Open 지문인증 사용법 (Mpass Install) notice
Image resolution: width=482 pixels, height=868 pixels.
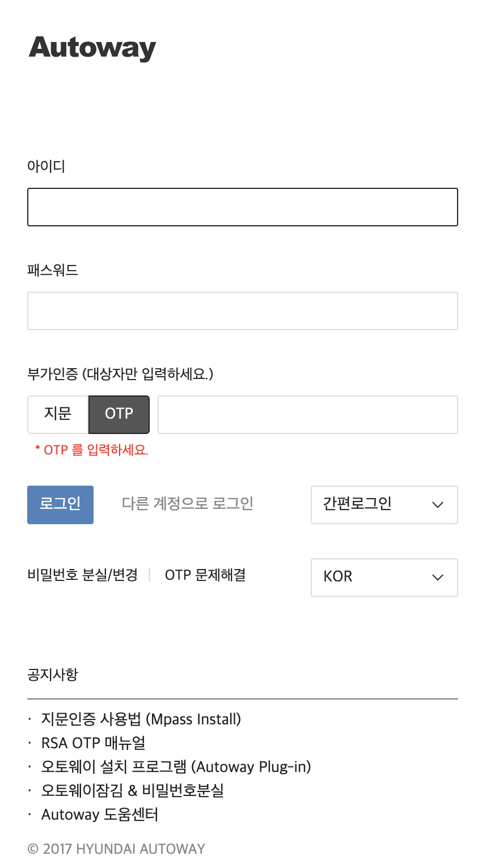(141, 719)
